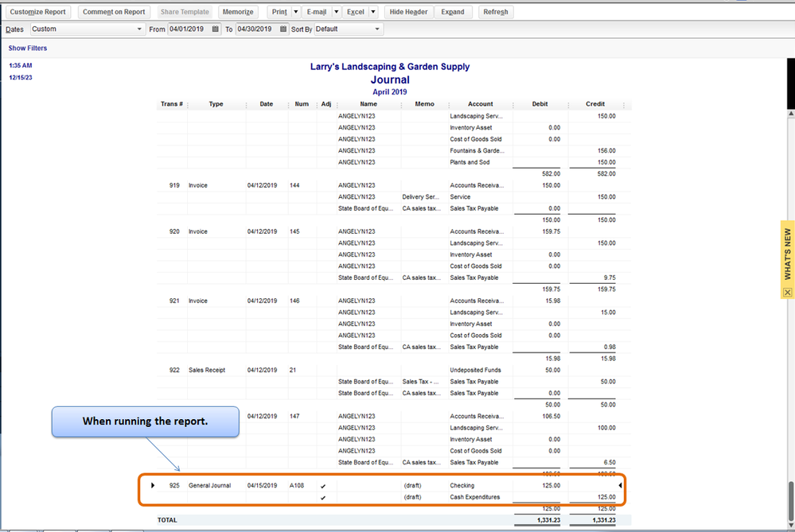This screenshot has height=532, width=795.
Task: Expand the report rows
Action: (x=453, y=12)
